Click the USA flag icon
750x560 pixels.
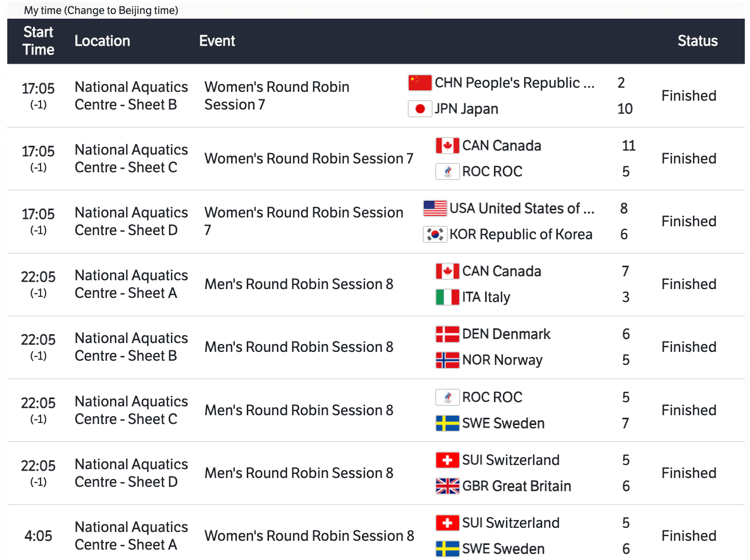435,208
